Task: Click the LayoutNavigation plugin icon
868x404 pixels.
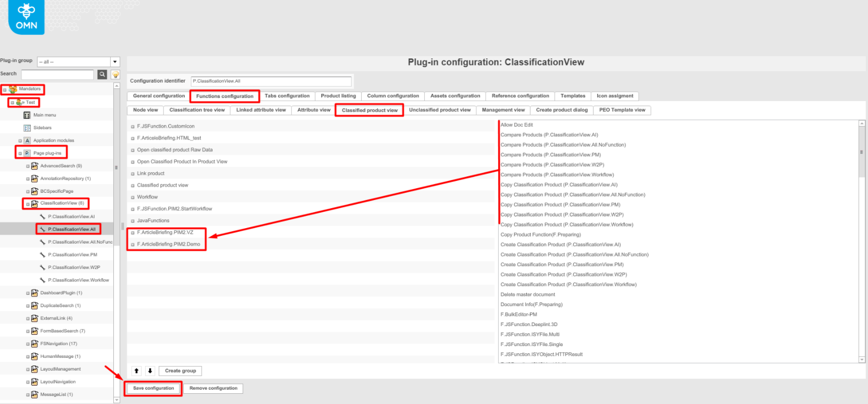Action: tap(34, 382)
